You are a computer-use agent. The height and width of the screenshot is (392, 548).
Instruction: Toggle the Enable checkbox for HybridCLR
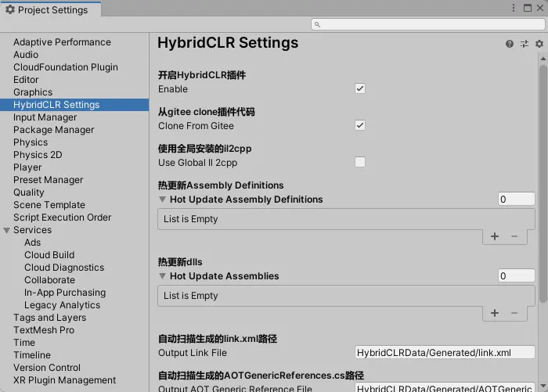pos(360,89)
